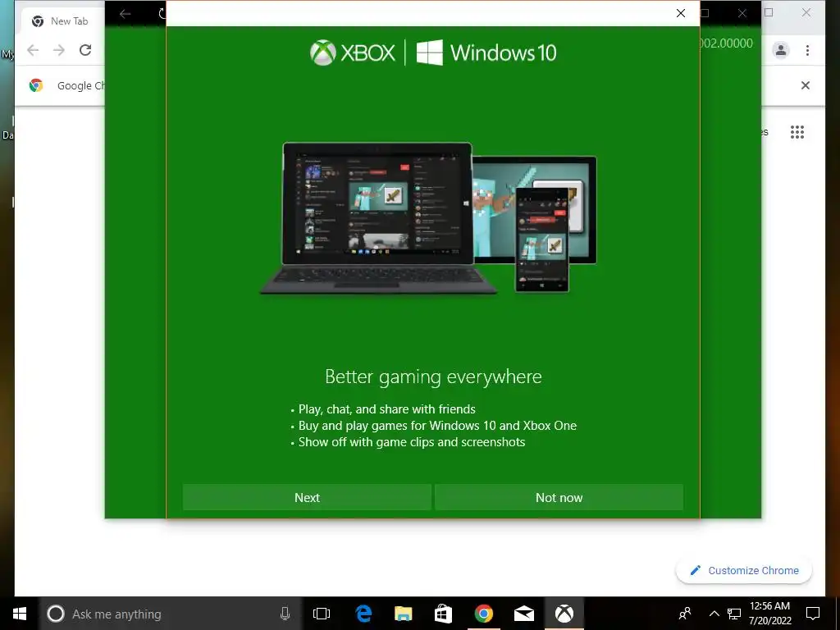Close the Xbox app window behind dialog
This screenshot has width=840, height=630.
click(x=742, y=13)
